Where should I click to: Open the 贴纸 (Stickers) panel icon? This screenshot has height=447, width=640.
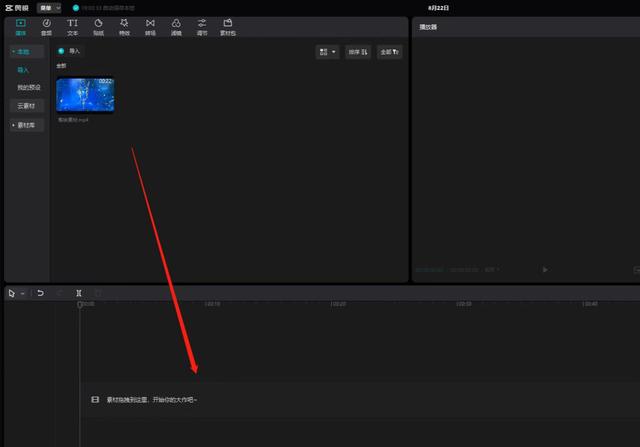coord(98,26)
